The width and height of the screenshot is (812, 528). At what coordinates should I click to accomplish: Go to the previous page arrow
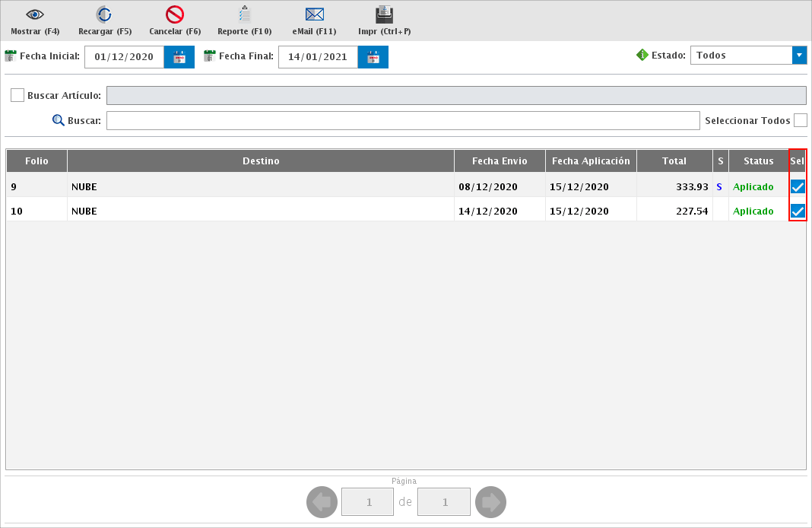coord(322,502)
